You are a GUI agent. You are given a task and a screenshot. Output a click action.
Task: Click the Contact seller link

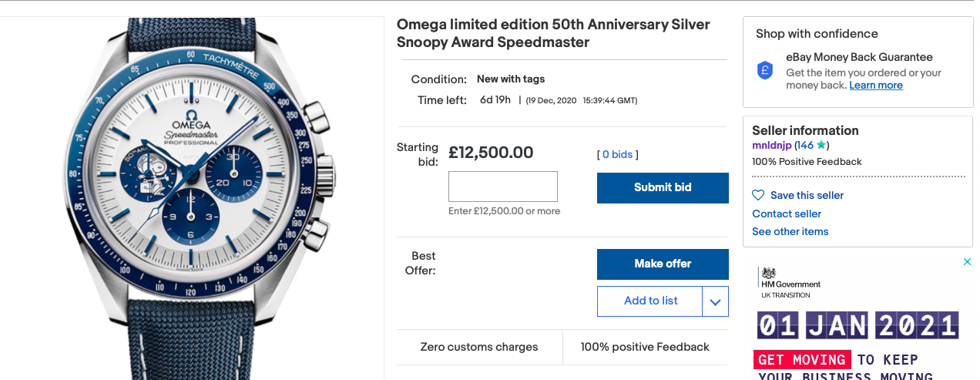(x=787, y=214)
